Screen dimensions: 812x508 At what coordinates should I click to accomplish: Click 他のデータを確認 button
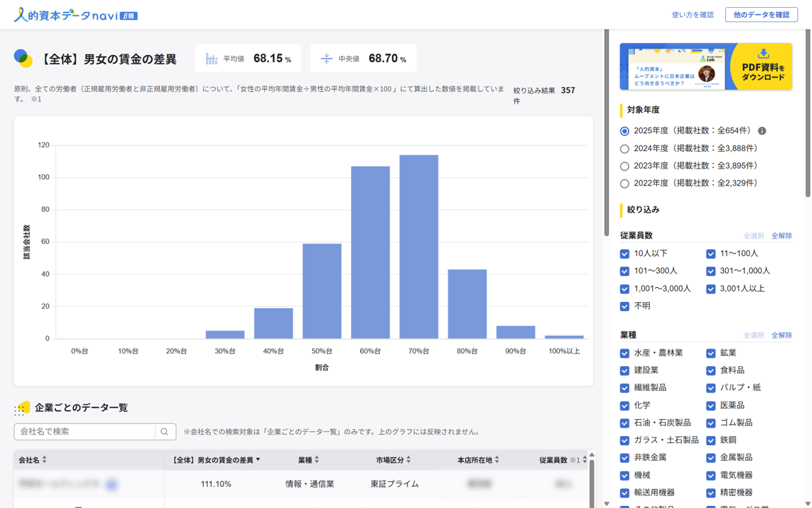pyautogui.click(x=761, y=15)
